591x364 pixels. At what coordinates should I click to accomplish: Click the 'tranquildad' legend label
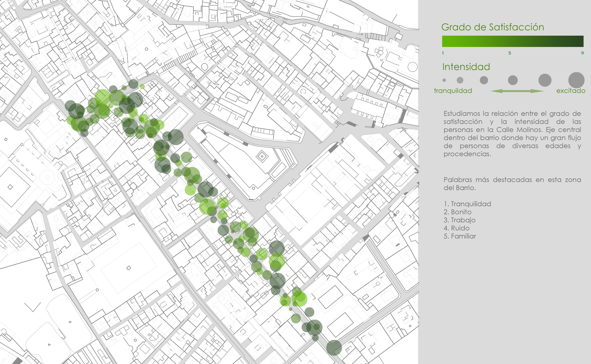[453, 91]
